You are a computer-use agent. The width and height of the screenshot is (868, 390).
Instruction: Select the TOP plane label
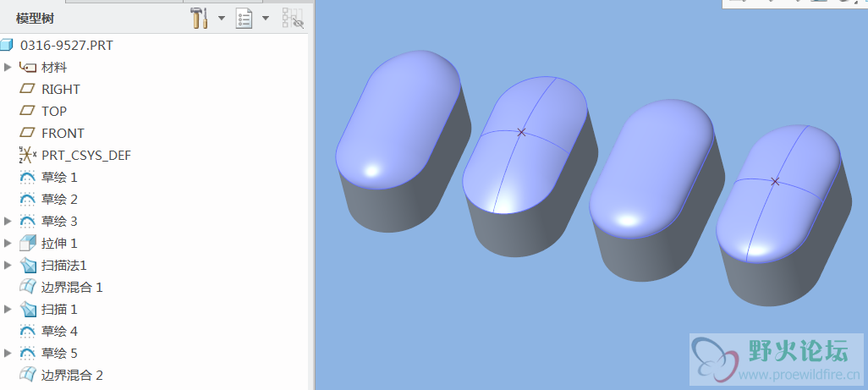54,111
